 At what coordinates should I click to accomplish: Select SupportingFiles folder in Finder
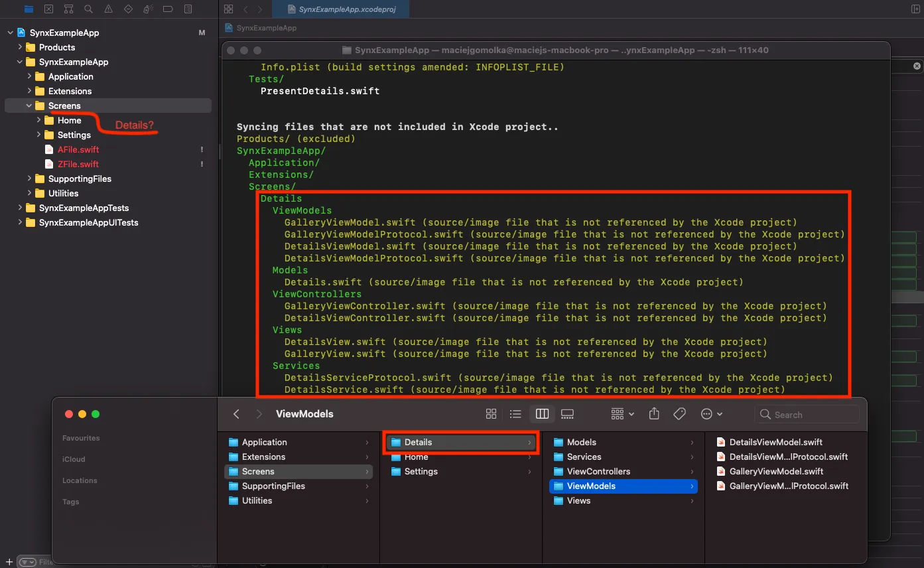pyautogui.click(x=298, y=486)
